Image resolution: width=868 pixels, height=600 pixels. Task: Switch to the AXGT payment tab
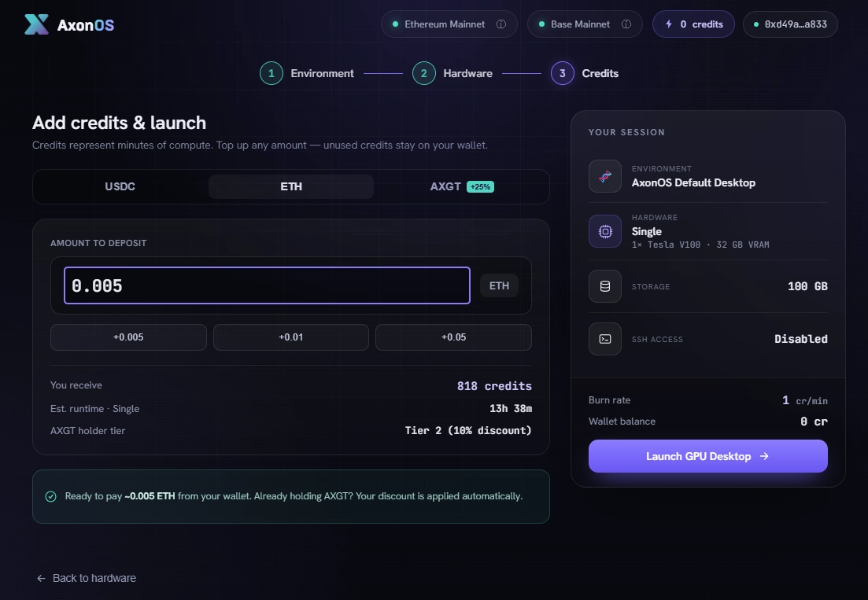pos(462,186)
